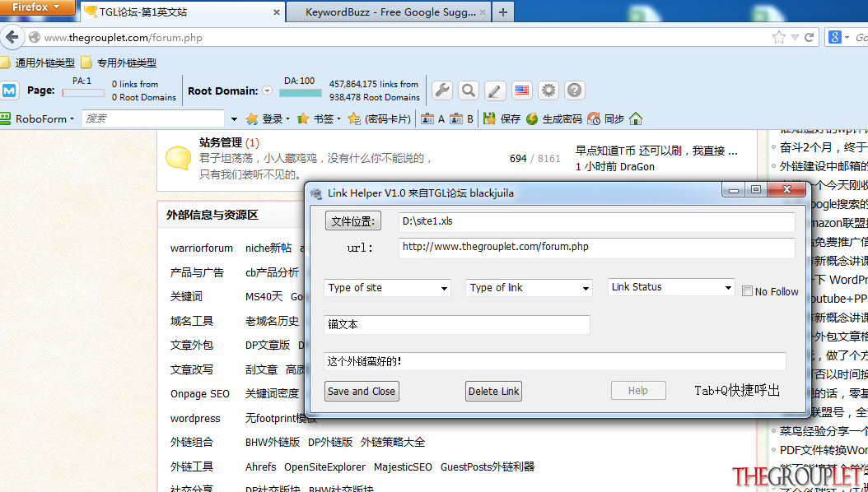
Task: Click the MozBar US flag icon
Action: point(521,91)
